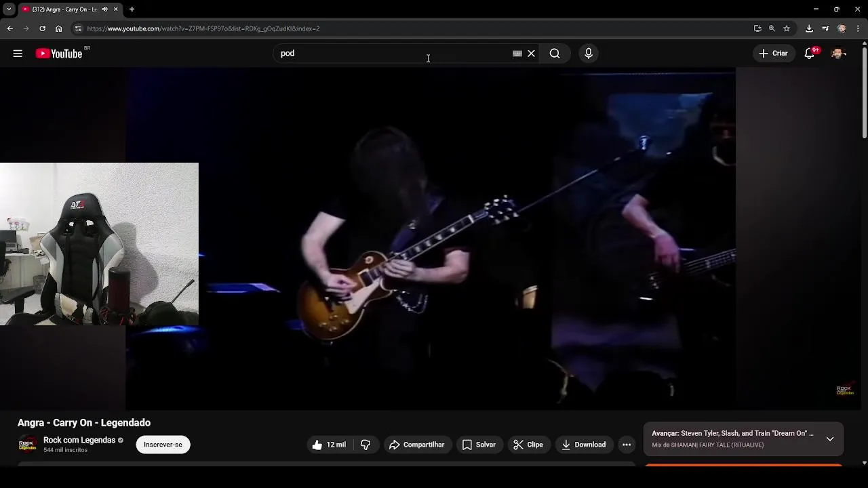868x488 pixels.
Task: Subscribe with the Inscrever-se button
Action: coord(163,445)
